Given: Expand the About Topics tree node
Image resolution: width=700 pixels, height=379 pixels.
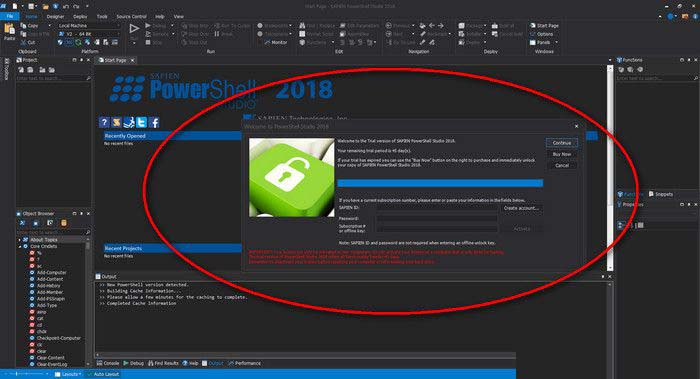Looking at the screenshot, I should [20, 240].
